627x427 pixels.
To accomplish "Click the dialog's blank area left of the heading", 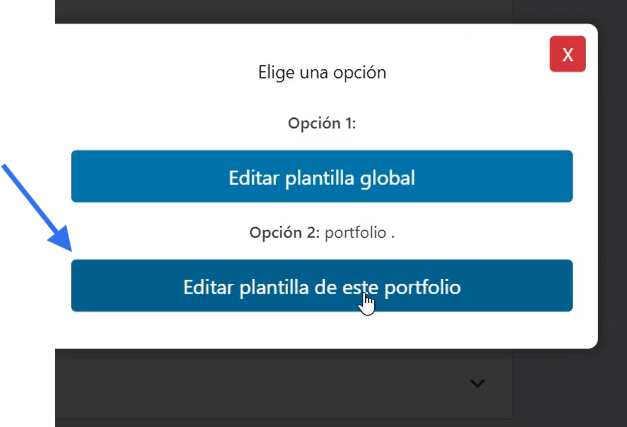I will pyautogui.click(x=150, y=72).
